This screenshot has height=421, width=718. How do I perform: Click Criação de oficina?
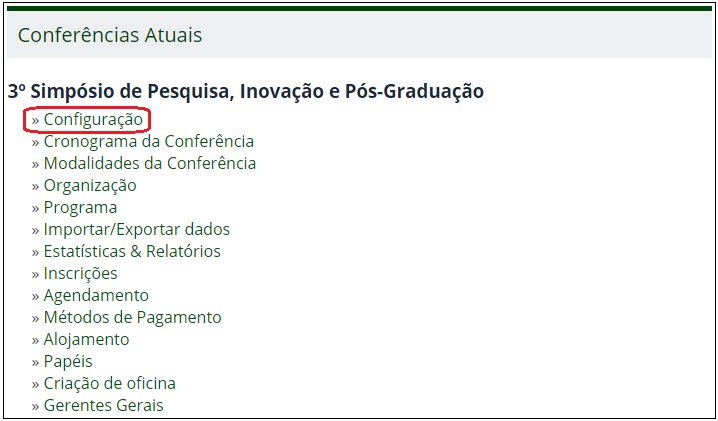click(x=109, y=384)
